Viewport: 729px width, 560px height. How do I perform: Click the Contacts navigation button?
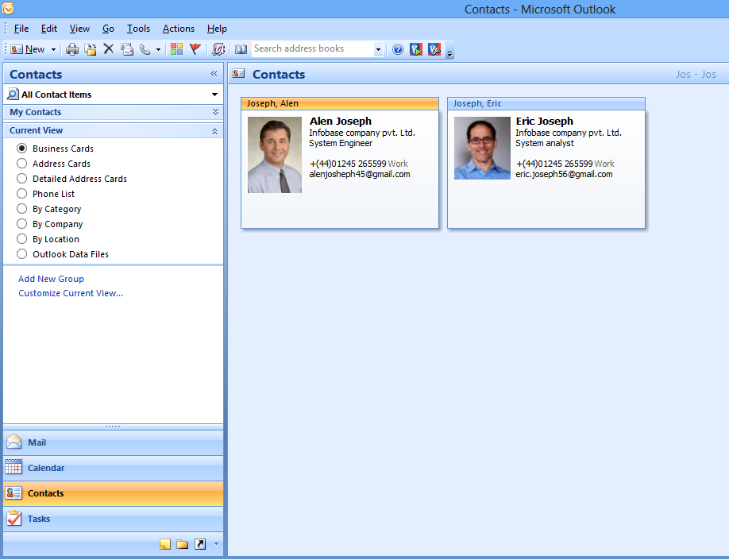point(113,493)
